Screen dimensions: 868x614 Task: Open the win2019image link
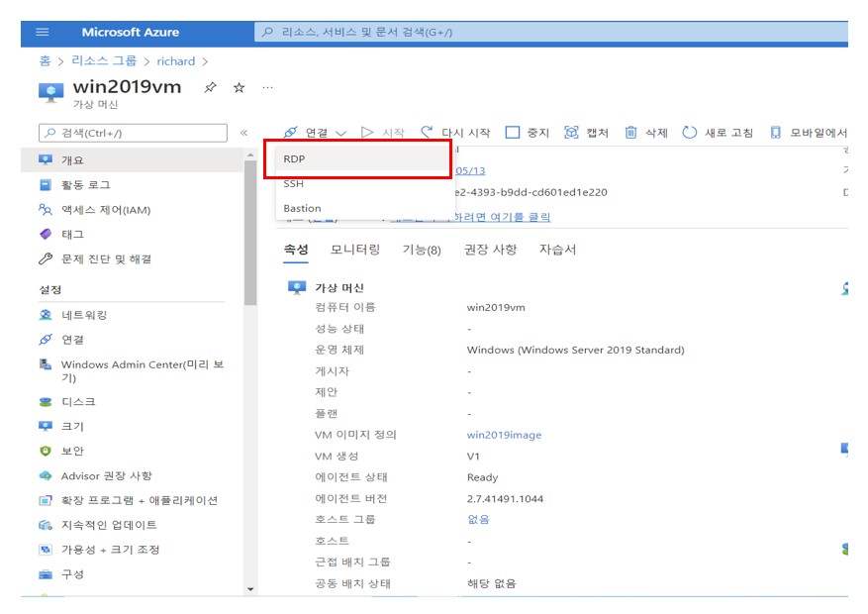pyautogui.click(x=504, y=435)
